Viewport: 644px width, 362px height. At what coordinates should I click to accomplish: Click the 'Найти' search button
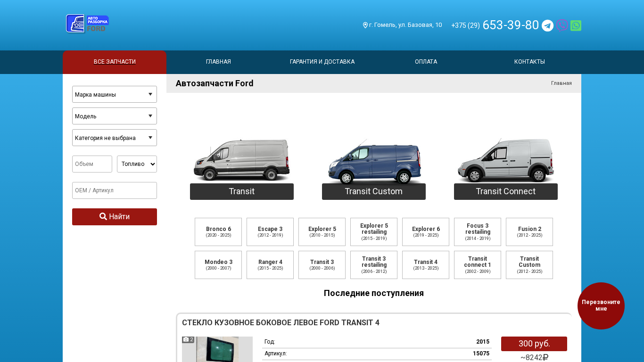[x=115, y=217]
